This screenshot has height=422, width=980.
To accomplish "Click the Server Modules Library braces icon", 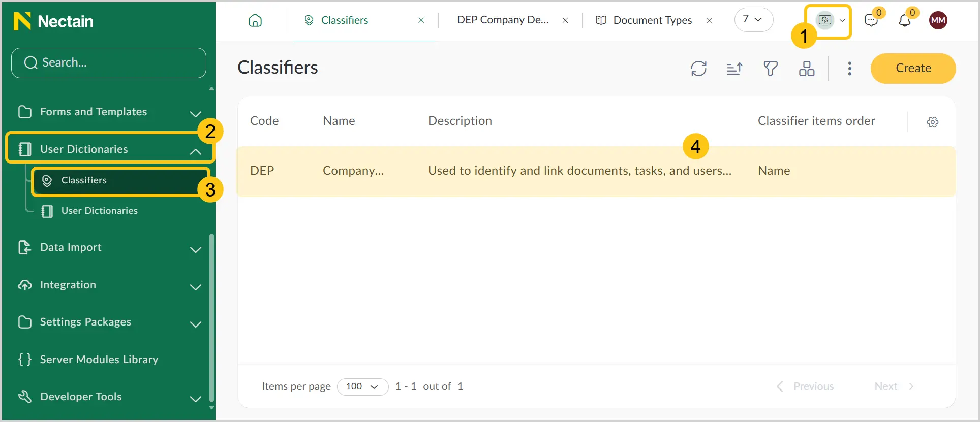I will 24,360.
